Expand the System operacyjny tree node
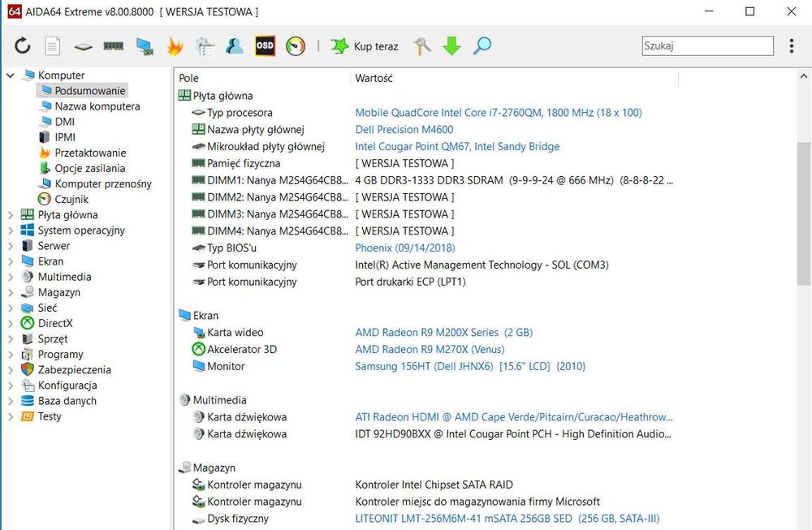The image size is (812, 530). point(10,231)
